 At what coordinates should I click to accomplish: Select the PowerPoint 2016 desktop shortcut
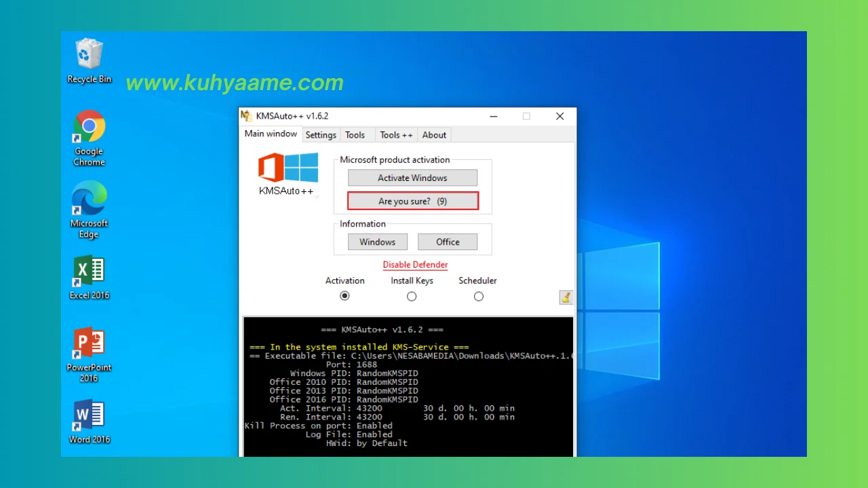pyautogui.click(x=89, y=354)
